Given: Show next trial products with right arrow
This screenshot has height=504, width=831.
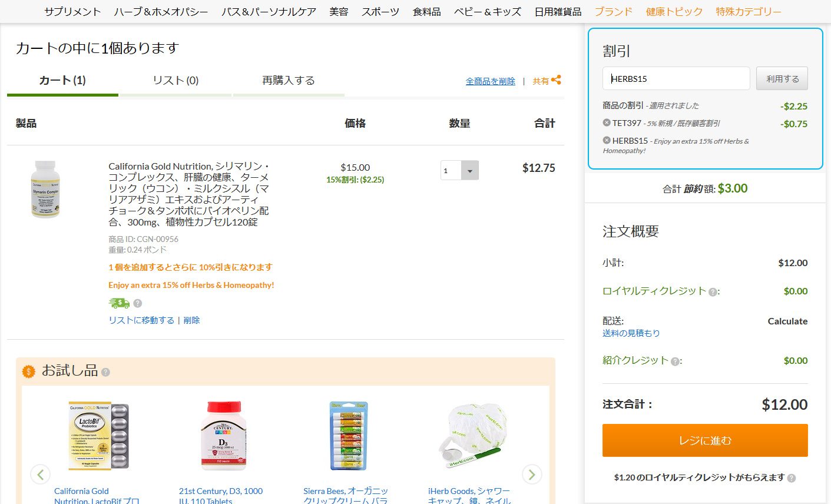Looking at the screenshot, I should (x=532, y=474).
